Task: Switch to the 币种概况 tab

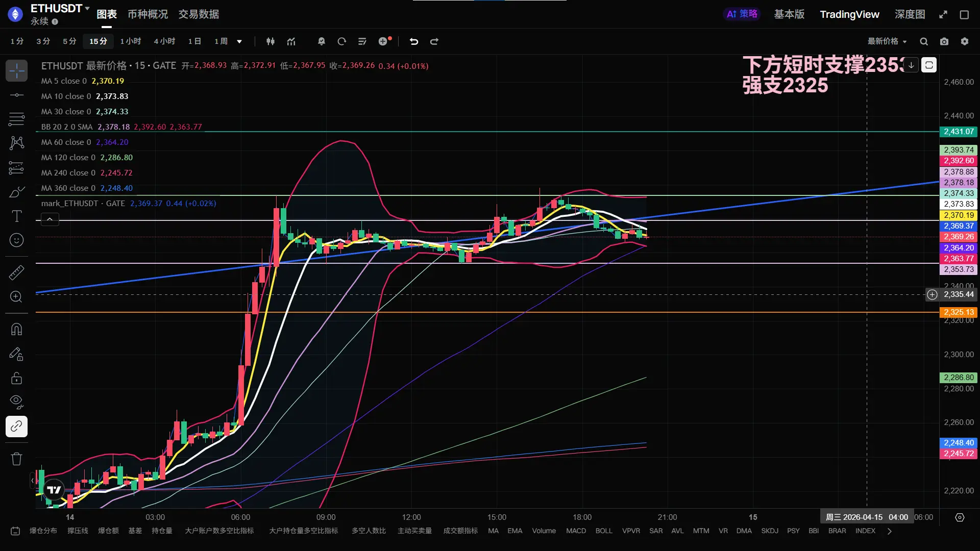Action: tap(148, 14)
